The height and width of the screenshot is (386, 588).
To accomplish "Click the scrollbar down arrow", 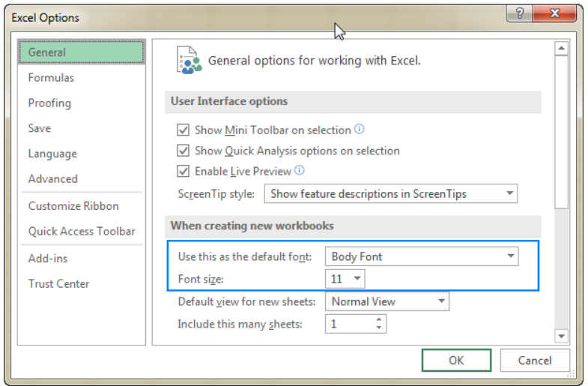I will (561, 336).
